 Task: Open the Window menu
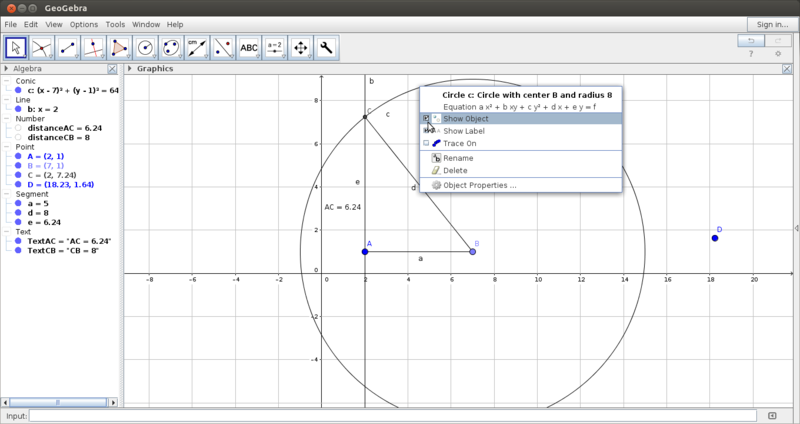[x=146, y=24]
